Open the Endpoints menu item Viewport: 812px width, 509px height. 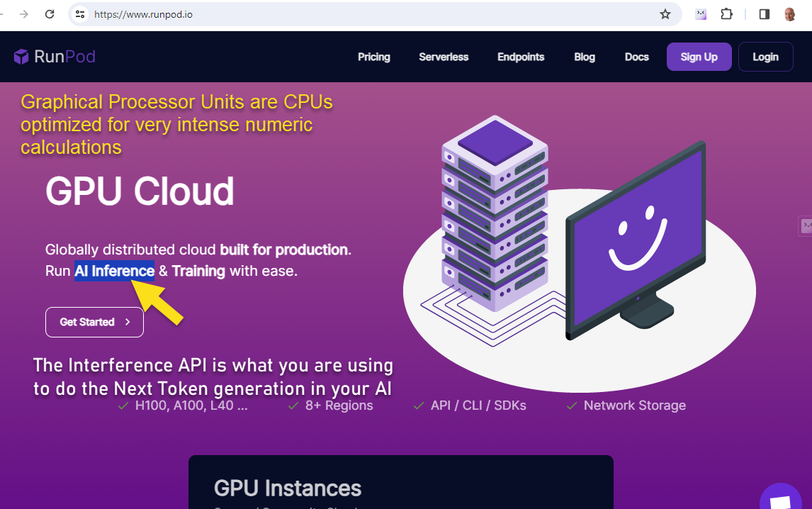click(x=521, y=57)
